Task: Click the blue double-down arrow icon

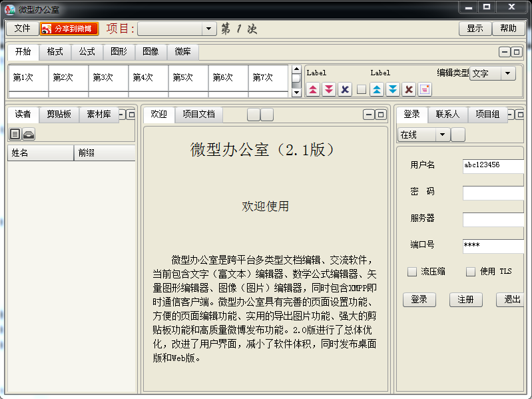Action: 393,89
